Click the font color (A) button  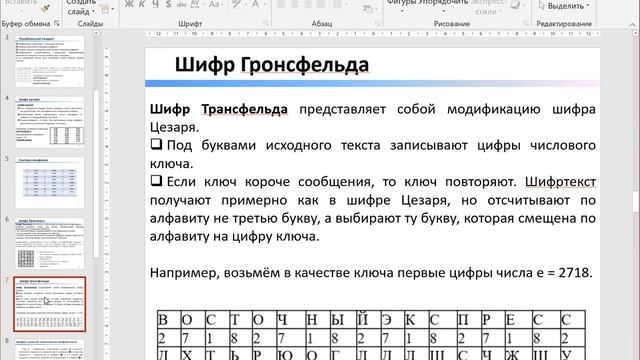[256, 4]
